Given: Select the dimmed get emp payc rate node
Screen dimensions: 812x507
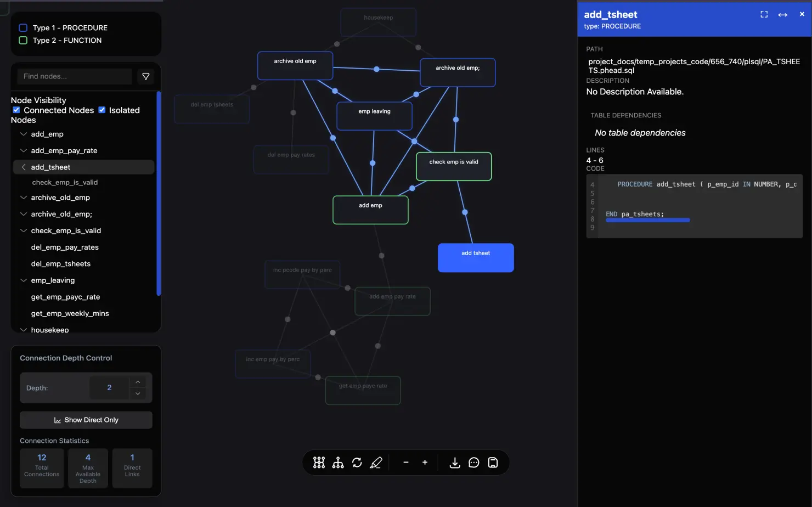Looking at the screenshot, I should [363, 390].
